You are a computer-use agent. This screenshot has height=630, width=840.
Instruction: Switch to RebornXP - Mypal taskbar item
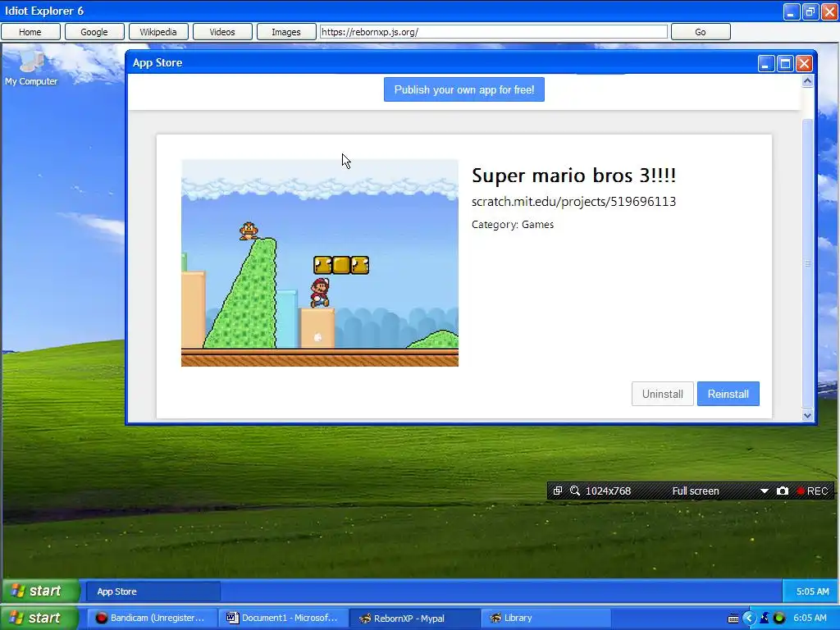click(x=416, y=618)
